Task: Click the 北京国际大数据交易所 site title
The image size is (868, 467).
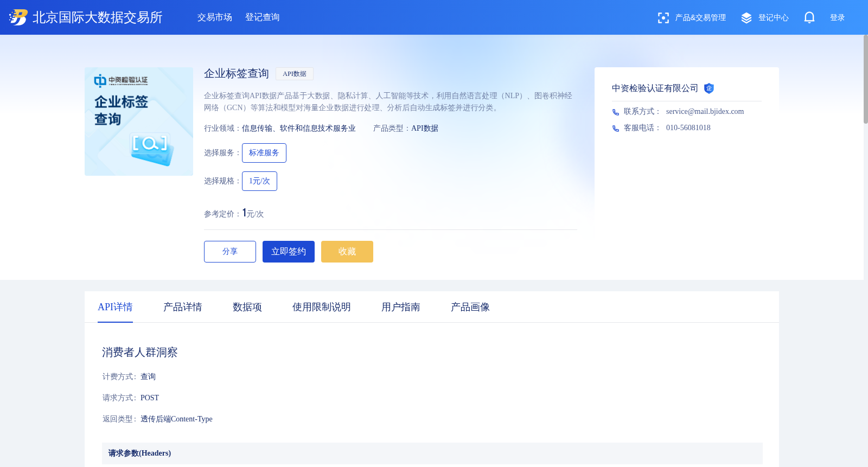Action: click(98, 17)
